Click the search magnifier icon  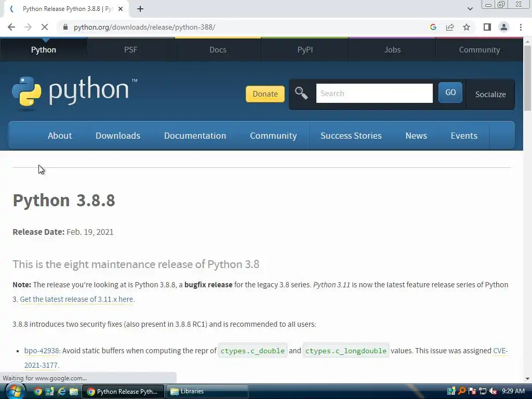(x=301, y=93)
